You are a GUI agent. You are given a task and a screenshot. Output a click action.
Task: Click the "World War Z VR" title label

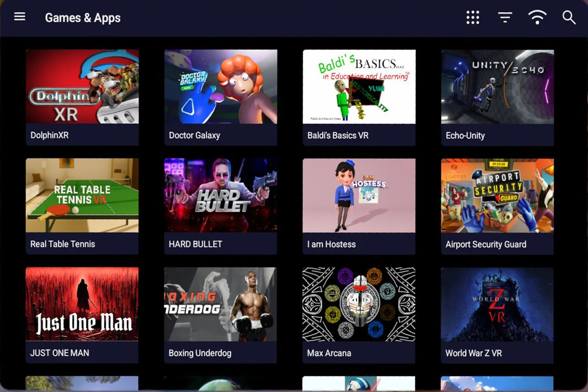tap(474, 353)
